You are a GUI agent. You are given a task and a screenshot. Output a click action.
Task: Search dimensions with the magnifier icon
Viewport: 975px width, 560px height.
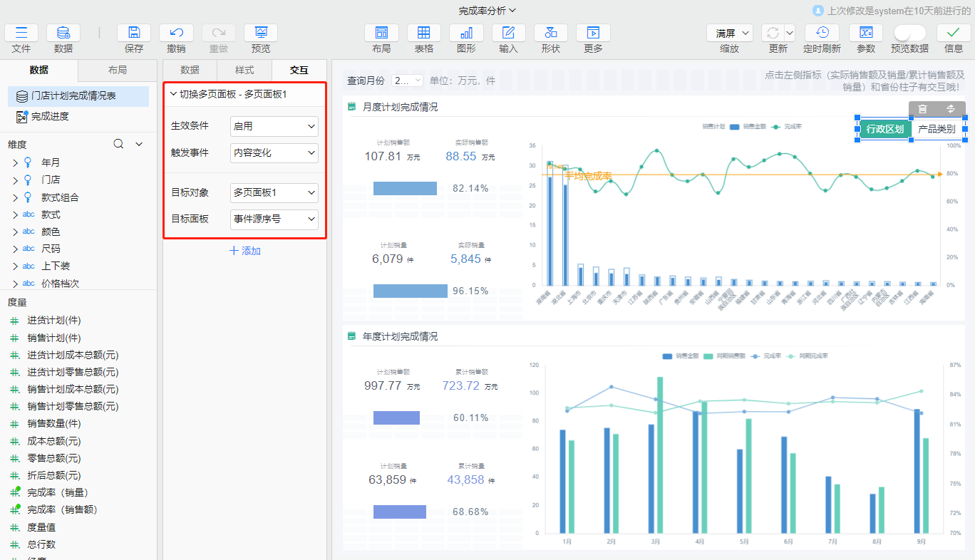(x=119, y=144)
